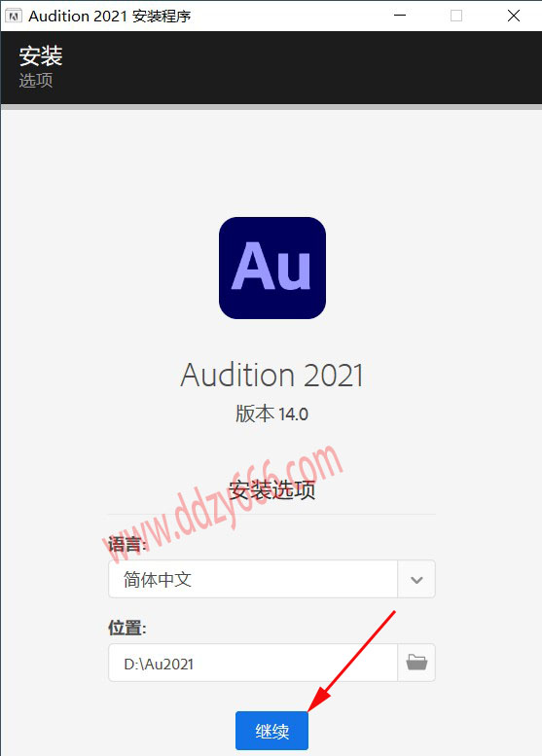Click the 安装选项 section heading

[x=271, y=490]
